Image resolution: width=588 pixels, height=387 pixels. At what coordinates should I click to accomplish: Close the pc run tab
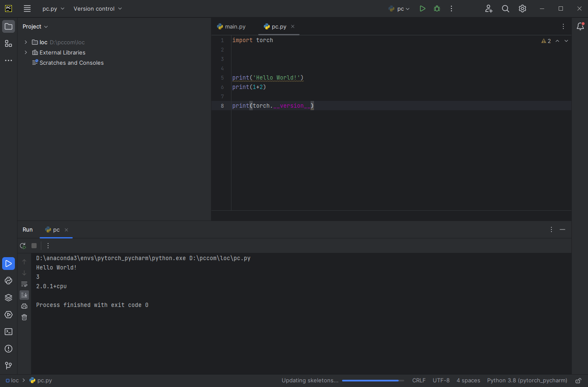point(66,230)
